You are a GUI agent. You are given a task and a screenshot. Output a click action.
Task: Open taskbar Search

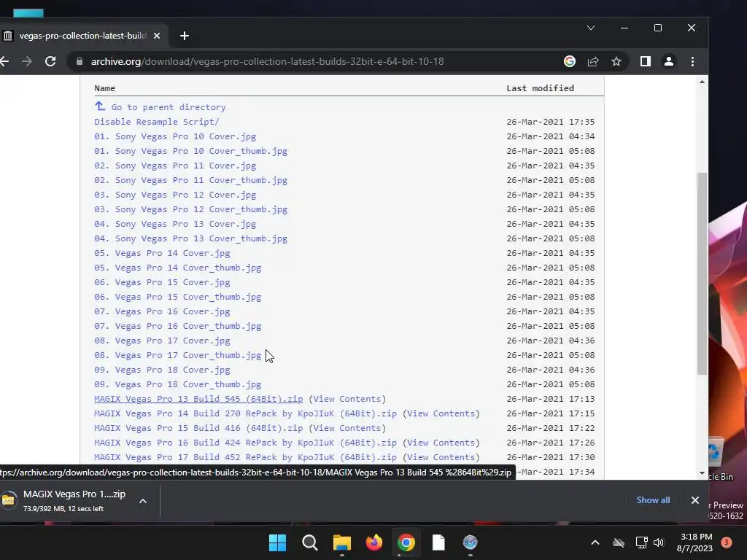click(309, 542)
